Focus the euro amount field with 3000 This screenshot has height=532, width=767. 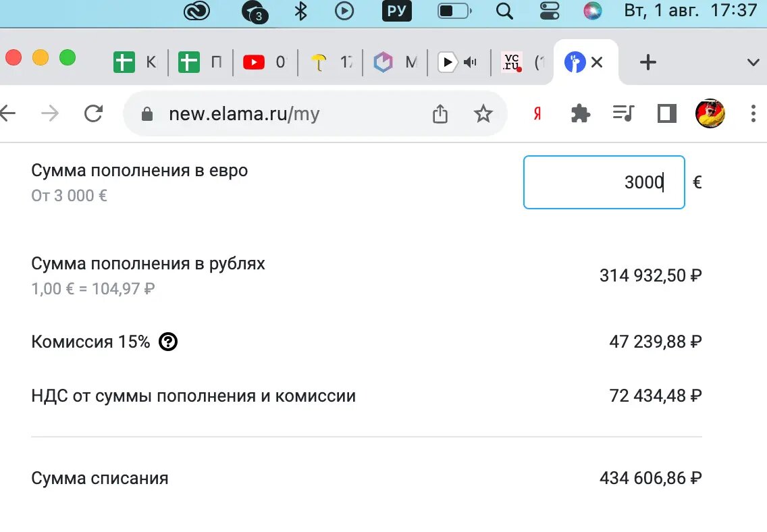(604, 182)
